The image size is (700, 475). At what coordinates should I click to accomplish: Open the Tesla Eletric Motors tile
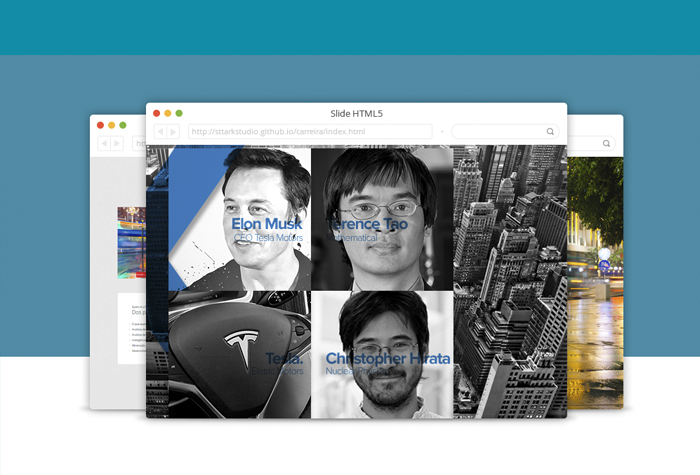coord(239,354)
